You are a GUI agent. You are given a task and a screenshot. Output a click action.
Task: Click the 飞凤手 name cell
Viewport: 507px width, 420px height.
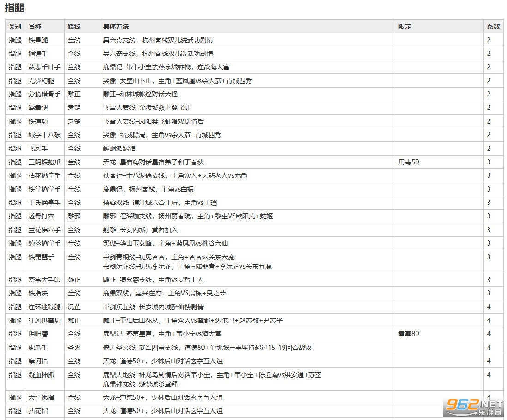pos(45,149)
